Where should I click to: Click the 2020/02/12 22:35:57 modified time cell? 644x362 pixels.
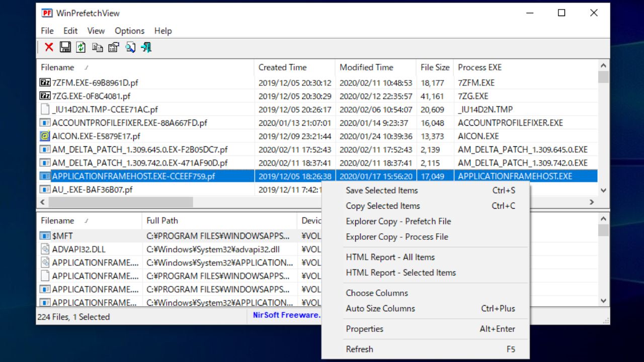click(376, 96)
